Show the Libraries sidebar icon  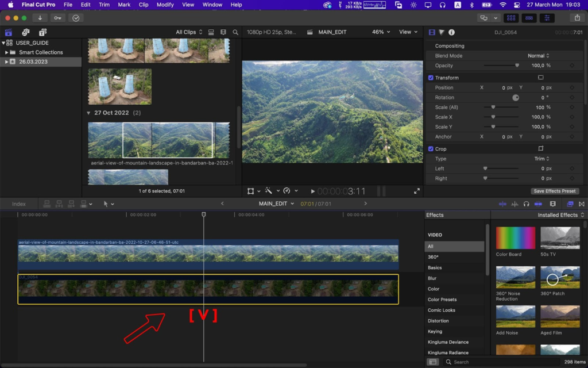tap(8, 32)
